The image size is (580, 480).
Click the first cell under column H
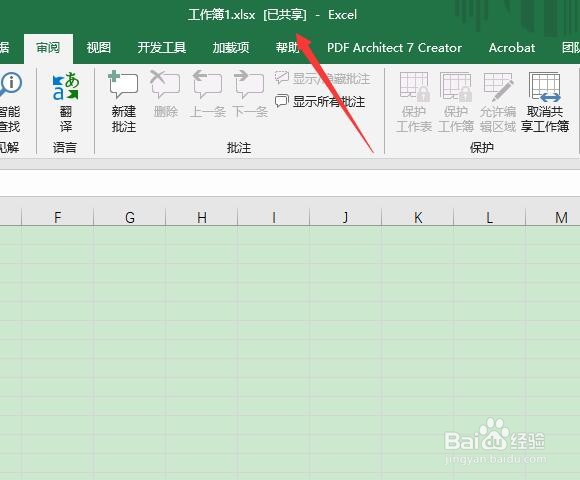pyautogui.click(x=202, y=235)
